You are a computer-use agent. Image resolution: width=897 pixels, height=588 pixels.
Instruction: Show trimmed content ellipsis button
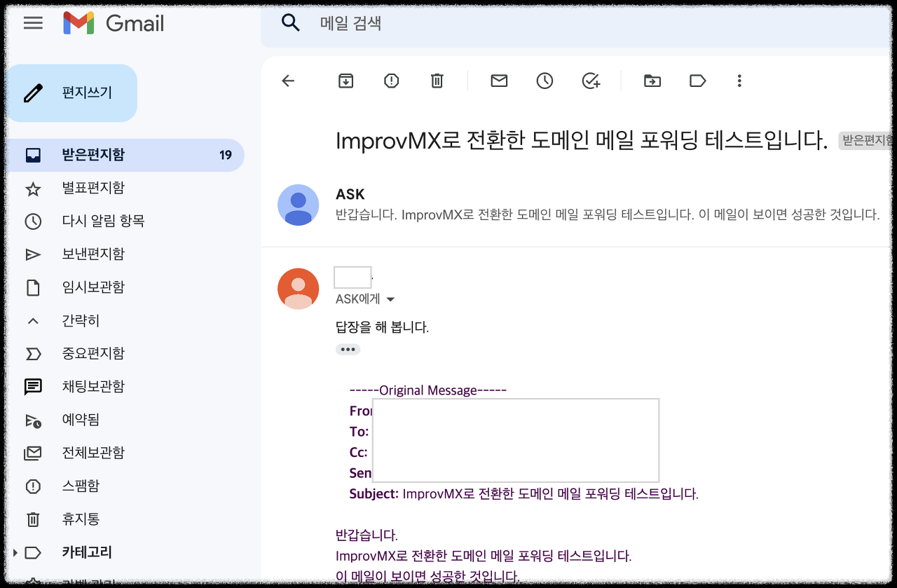(348, 349)
